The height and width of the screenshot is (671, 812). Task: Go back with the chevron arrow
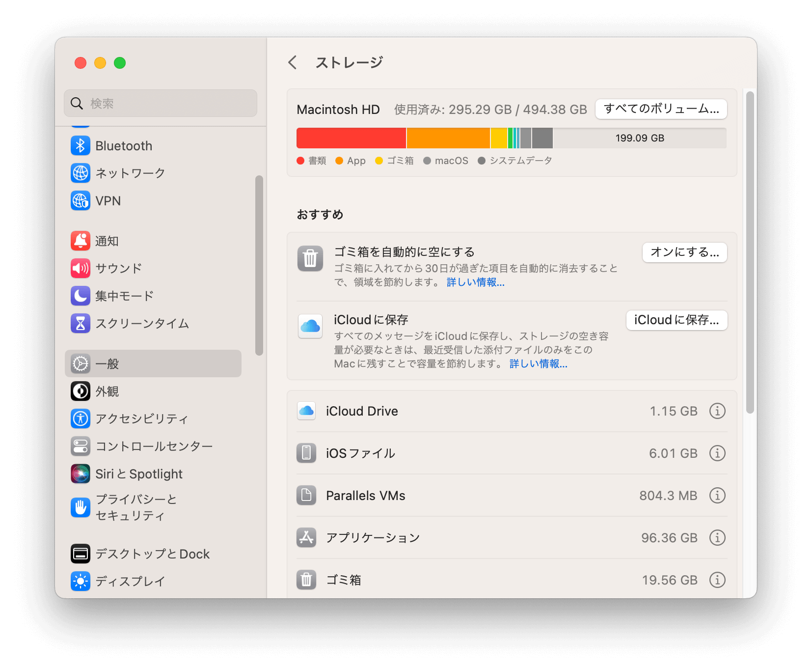tap(293, 62)
